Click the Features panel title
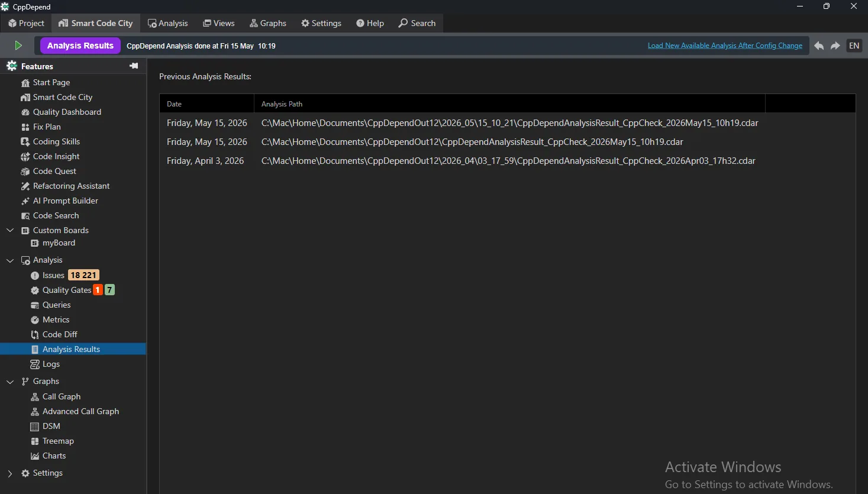The height and width of the screenshot is (494, 868). (37, 66)
